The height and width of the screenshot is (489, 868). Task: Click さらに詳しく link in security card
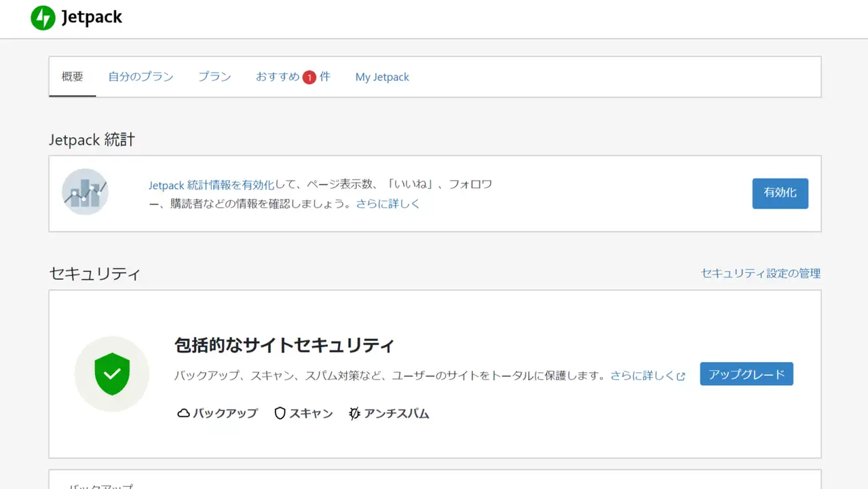[643, 375]
